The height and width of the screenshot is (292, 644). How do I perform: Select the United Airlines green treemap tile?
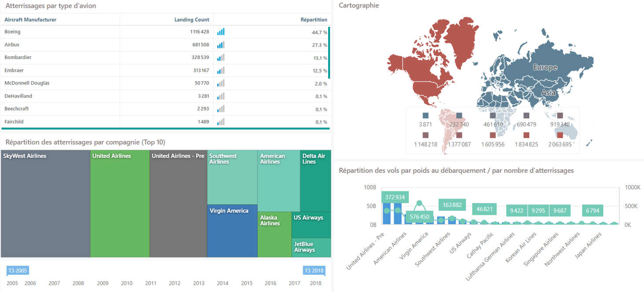[120, 204]
